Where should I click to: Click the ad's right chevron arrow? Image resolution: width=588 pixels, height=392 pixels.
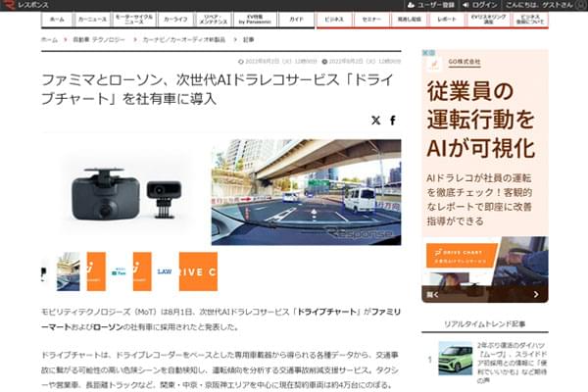[x=536, y=294]
